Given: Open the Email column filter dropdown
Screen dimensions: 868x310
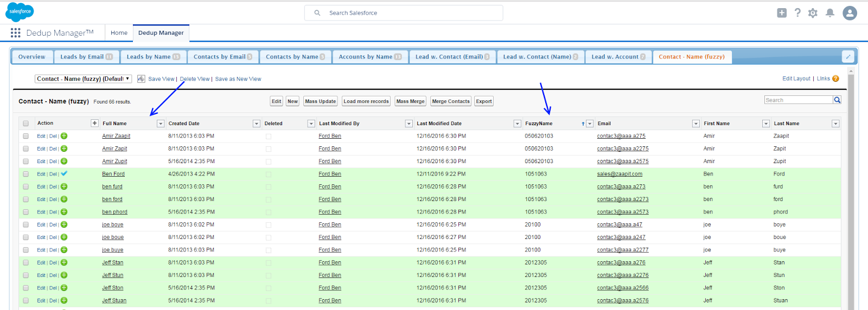Looking at the screenshot, I should (x=696, y=124).
